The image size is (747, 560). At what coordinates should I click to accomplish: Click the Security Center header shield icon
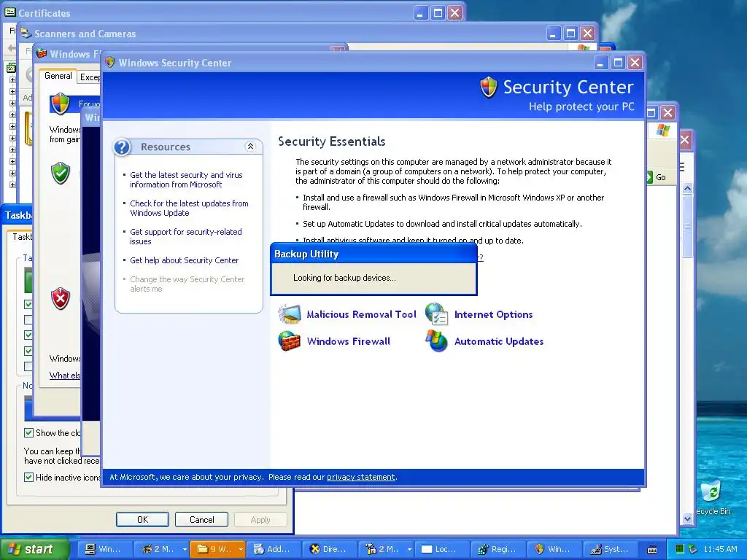488,87
